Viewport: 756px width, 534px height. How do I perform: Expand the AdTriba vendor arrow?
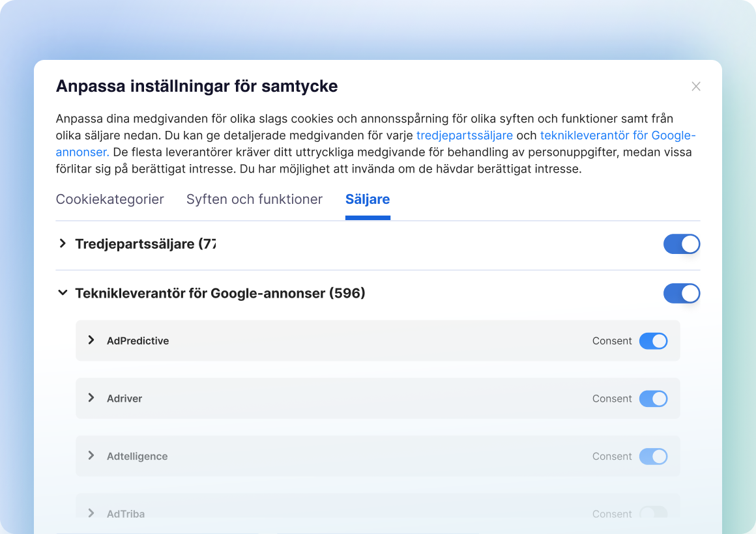pos(91,513)
